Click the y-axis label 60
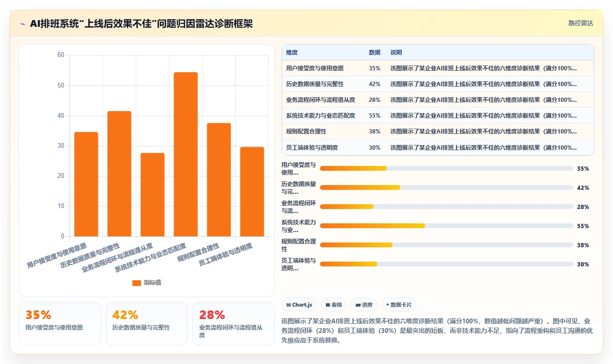The image size is (613, 364). tap(61, 55)
